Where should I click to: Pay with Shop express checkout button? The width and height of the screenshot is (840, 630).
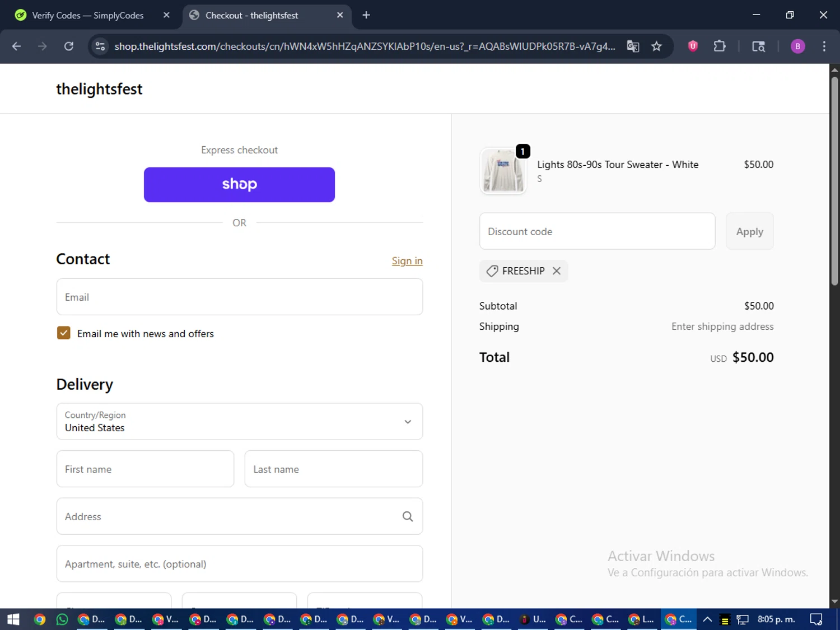click(x=240, y=185)
